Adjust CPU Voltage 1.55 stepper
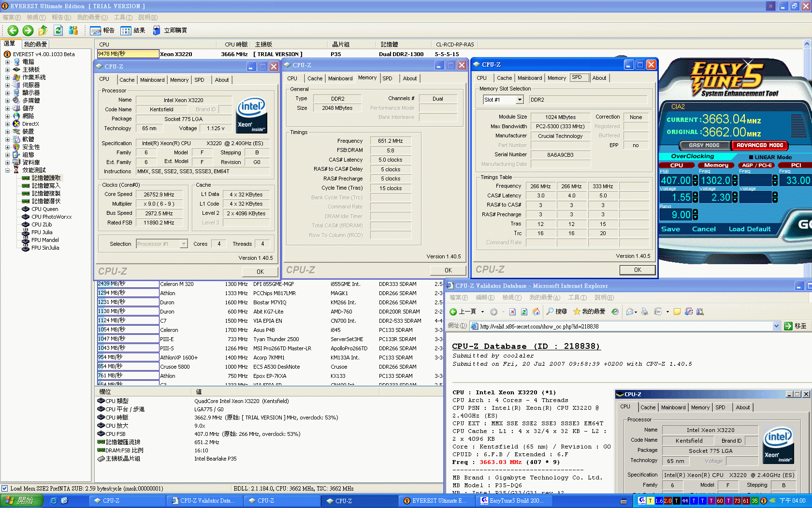Screen dimensions: 812x508 pos(695,197)
